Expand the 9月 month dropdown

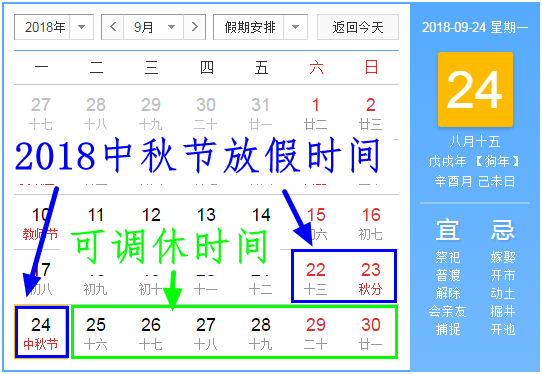tap(171, 27)
